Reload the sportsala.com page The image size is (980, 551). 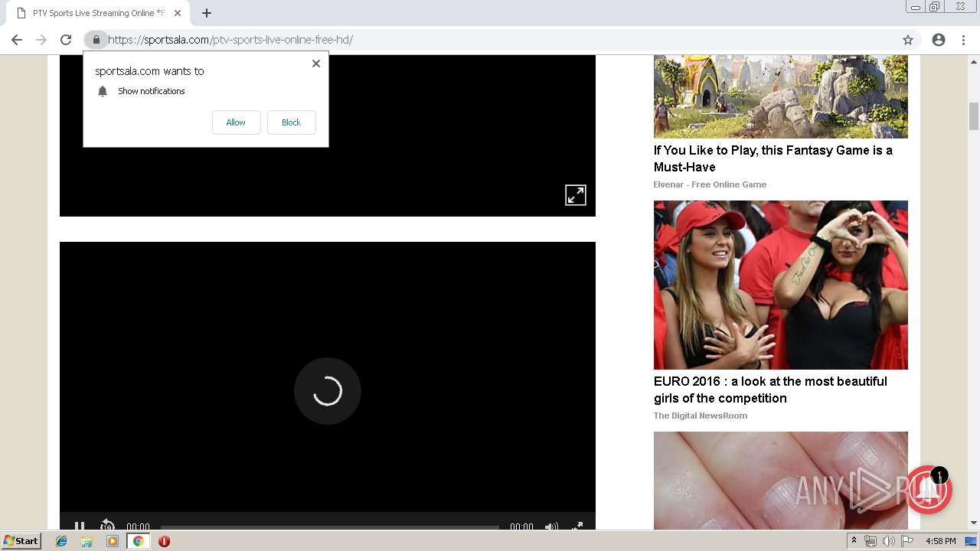tap(66, 40)
